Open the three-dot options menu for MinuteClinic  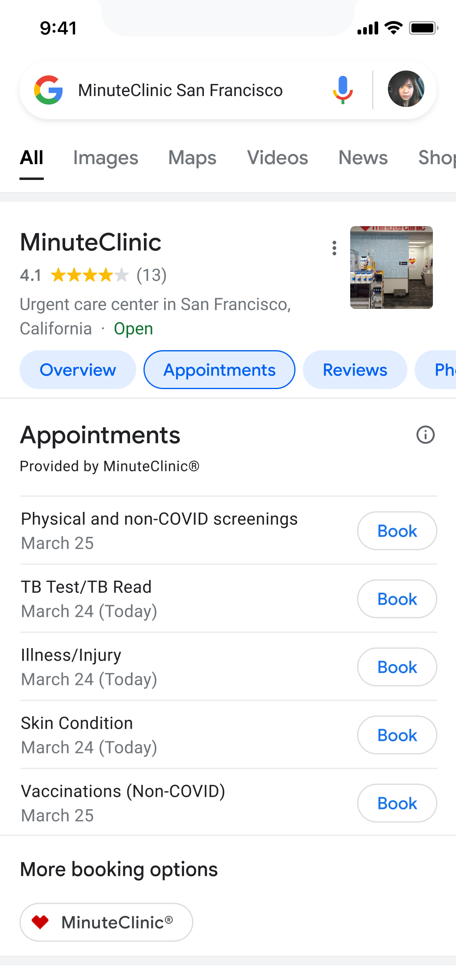(x=334, y=248)
